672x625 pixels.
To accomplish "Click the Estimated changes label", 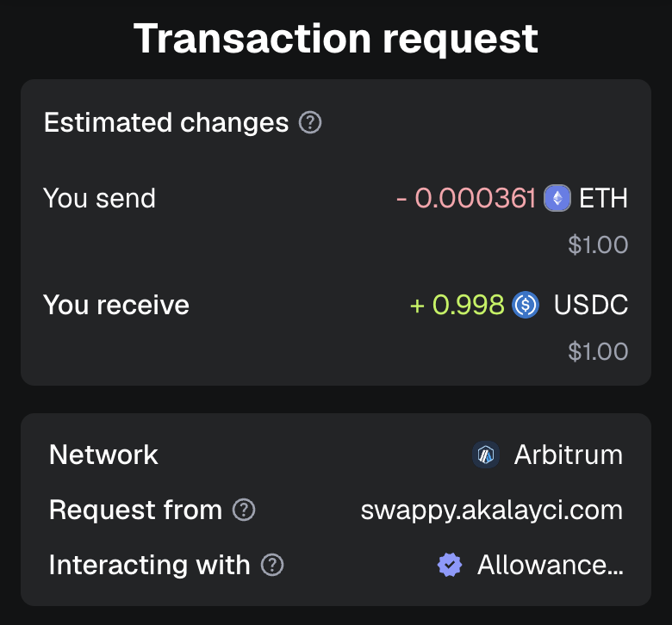I will point(166,123).
